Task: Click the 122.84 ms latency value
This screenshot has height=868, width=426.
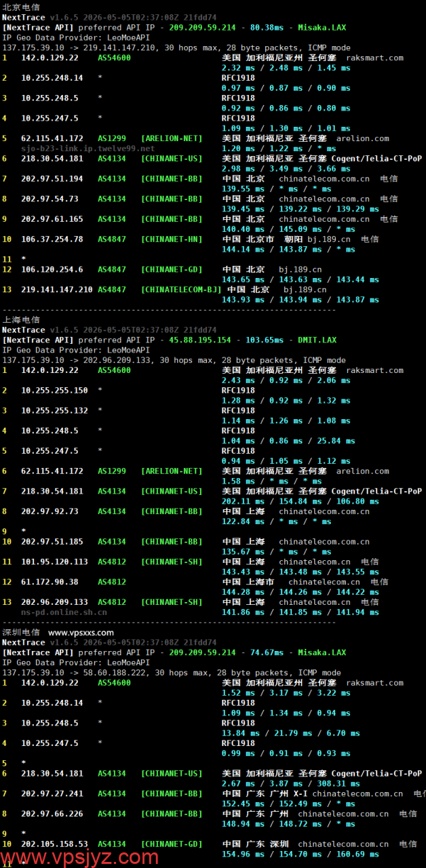Action: coord(243,521)
